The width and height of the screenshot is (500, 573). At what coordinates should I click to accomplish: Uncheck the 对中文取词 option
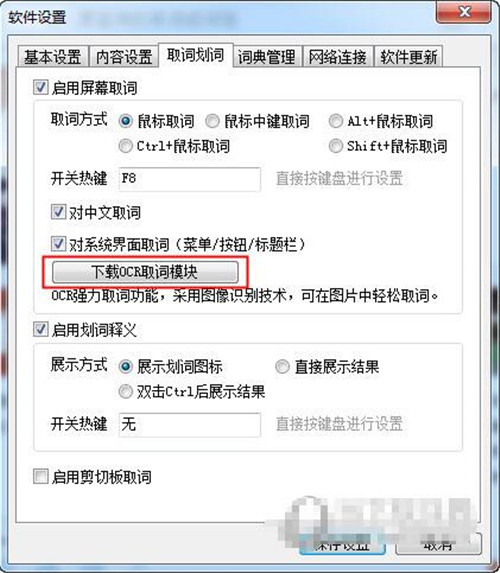58,212
